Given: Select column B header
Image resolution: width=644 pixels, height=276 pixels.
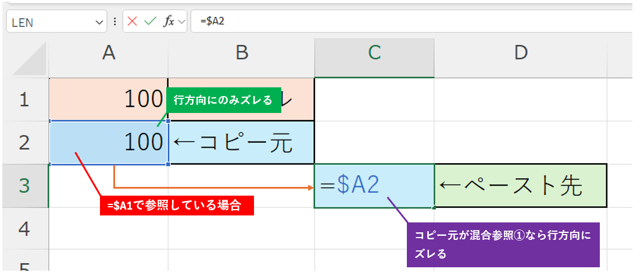Looking at the screenshot, I should [x=241, y=53].
